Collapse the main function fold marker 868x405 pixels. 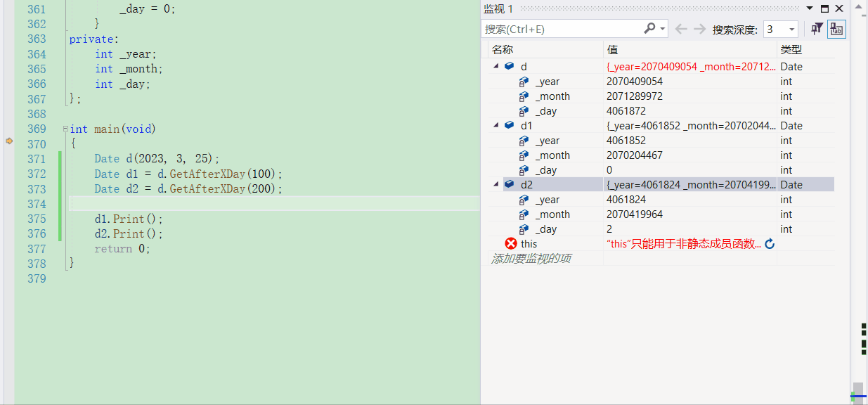coord(65,129)
